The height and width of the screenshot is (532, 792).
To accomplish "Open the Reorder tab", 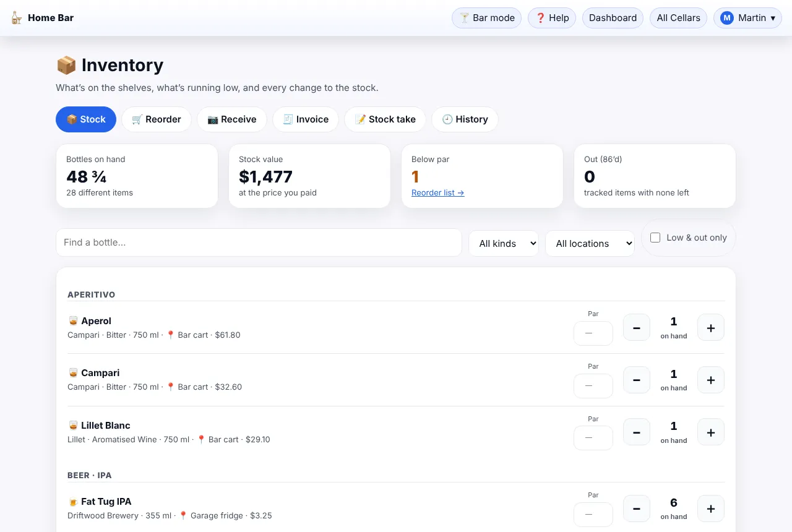I will pos(157,119).
